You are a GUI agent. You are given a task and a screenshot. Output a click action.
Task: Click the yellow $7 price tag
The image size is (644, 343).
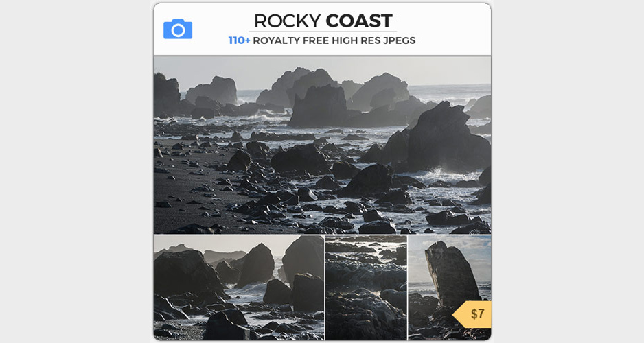coord(472,314)
